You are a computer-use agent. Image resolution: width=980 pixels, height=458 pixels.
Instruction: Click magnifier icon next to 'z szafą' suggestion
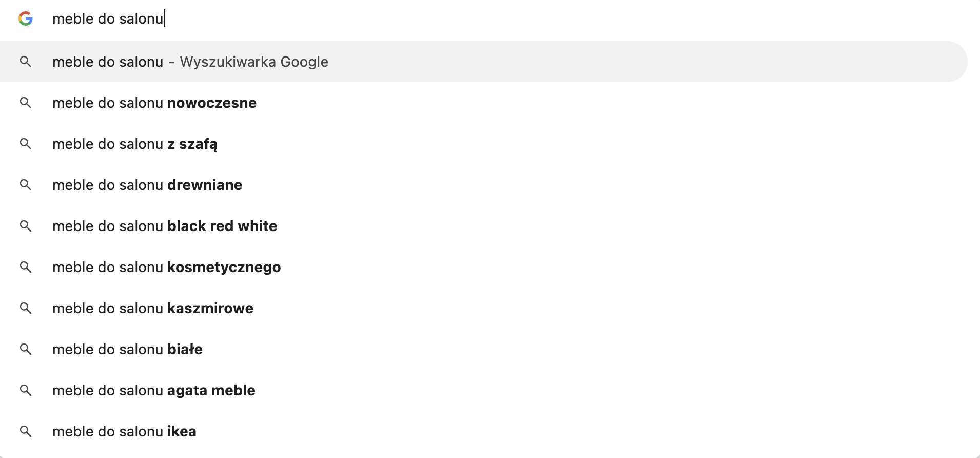[x=26, y=144]
